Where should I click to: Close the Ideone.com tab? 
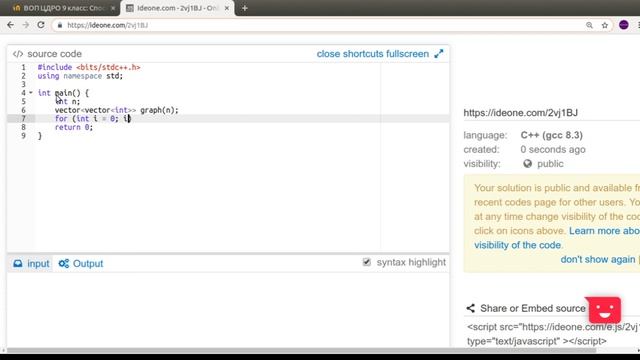pyautogui.click(x=227, y=8)
